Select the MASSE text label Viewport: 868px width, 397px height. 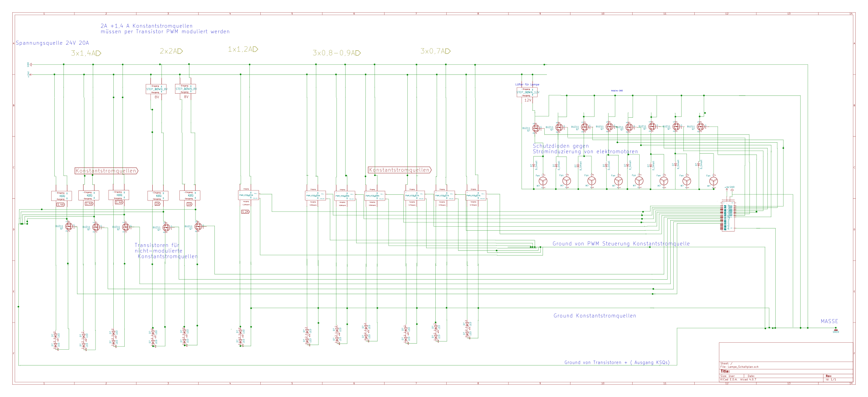pyautogui.click(x=829, y=321)
